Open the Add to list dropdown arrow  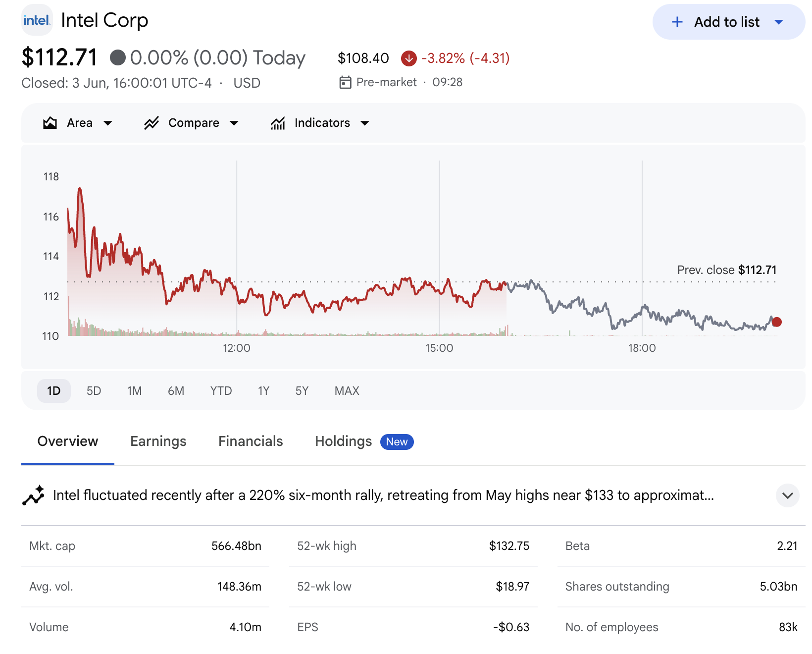click(779, 22)
